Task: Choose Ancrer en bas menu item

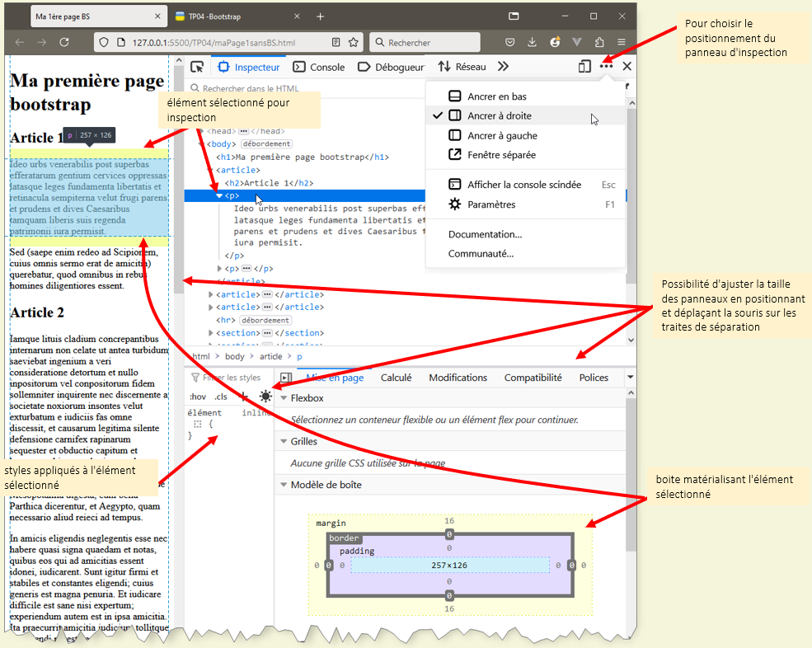Action: 496,96
